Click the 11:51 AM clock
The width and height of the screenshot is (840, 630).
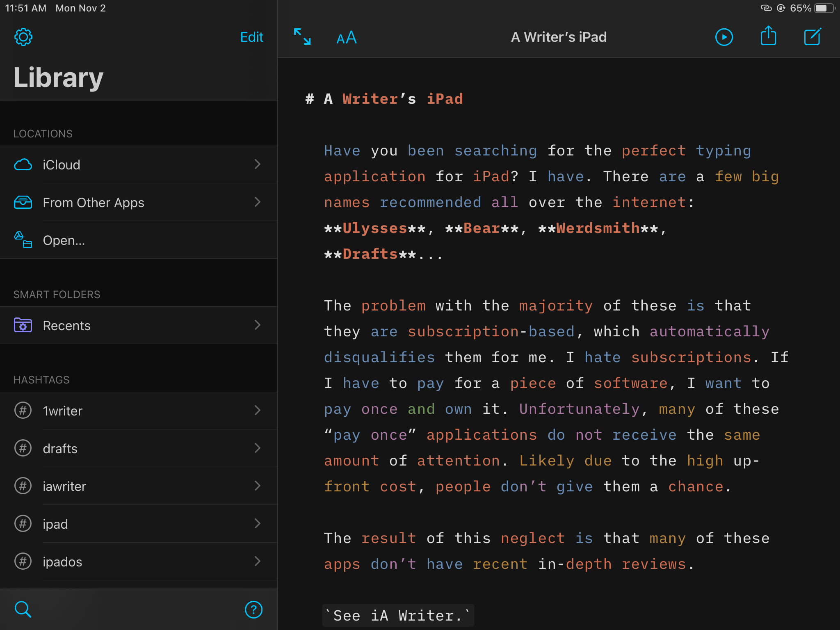(x=25, y=8)
